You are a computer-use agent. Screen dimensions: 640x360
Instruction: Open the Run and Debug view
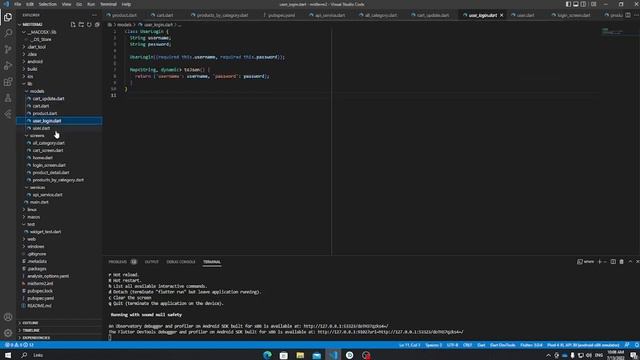pos(8,65)
